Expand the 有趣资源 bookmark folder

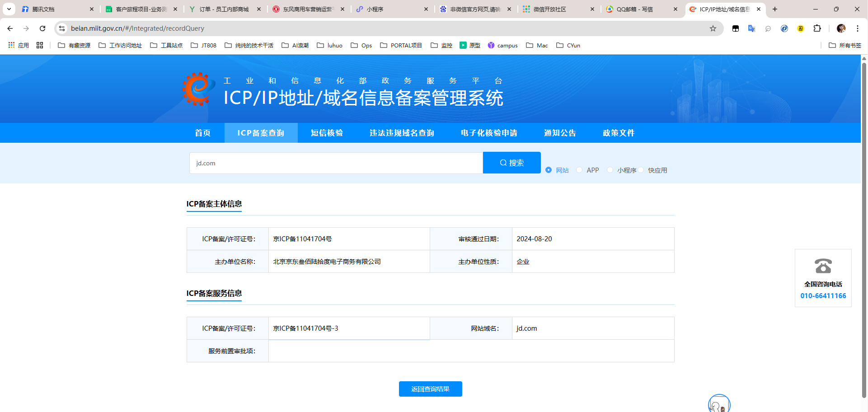point(74,45)
